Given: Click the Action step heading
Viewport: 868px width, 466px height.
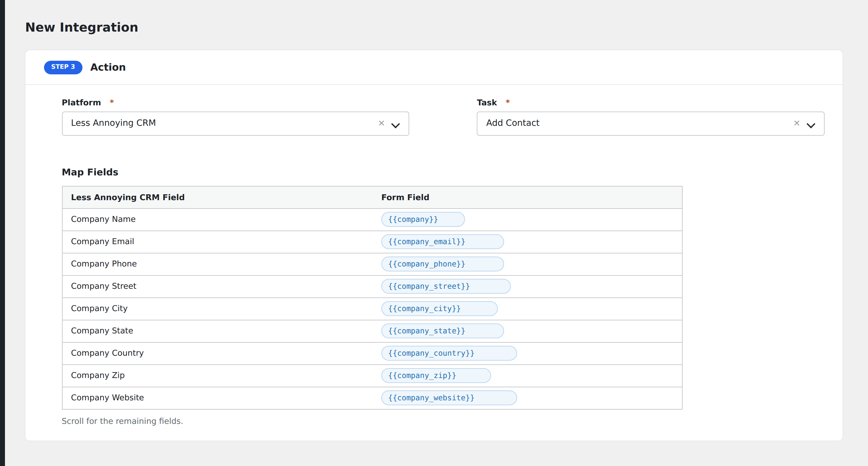Looking at the screenshot, I should (x=108, y=67).
